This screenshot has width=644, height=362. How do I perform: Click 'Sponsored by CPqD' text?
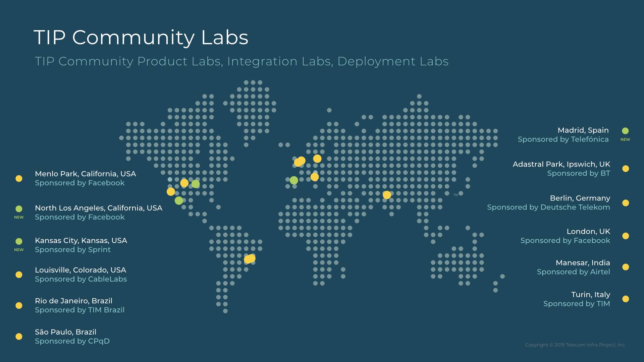(72, 341)
